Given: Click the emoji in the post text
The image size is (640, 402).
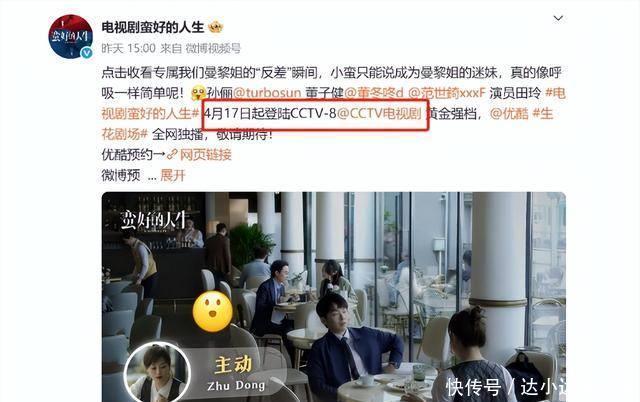Looking at the screenshot, I should pos(198,93).
